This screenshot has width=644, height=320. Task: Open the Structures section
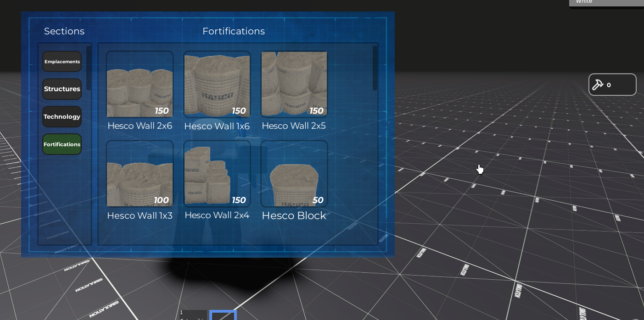[62, 89]
